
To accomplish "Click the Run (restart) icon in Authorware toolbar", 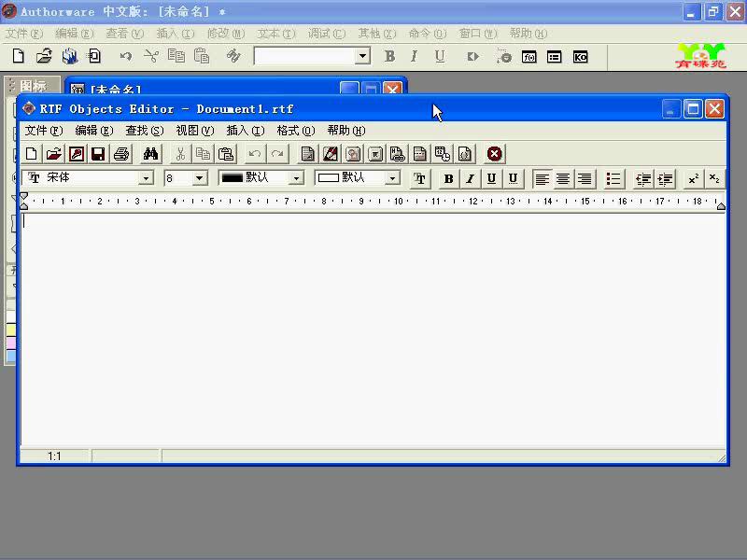I will pos(472,57).
